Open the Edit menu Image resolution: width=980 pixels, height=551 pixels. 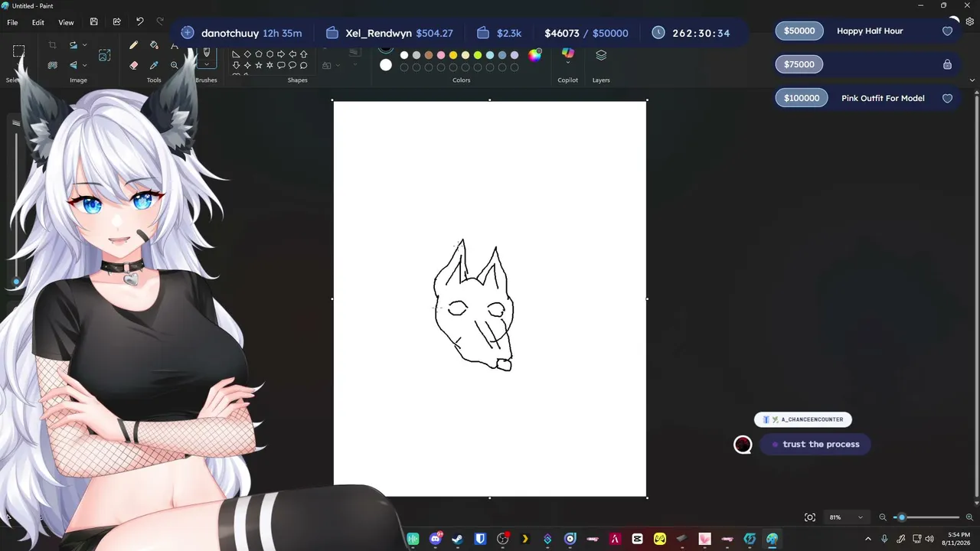click(x=38, y=22)
